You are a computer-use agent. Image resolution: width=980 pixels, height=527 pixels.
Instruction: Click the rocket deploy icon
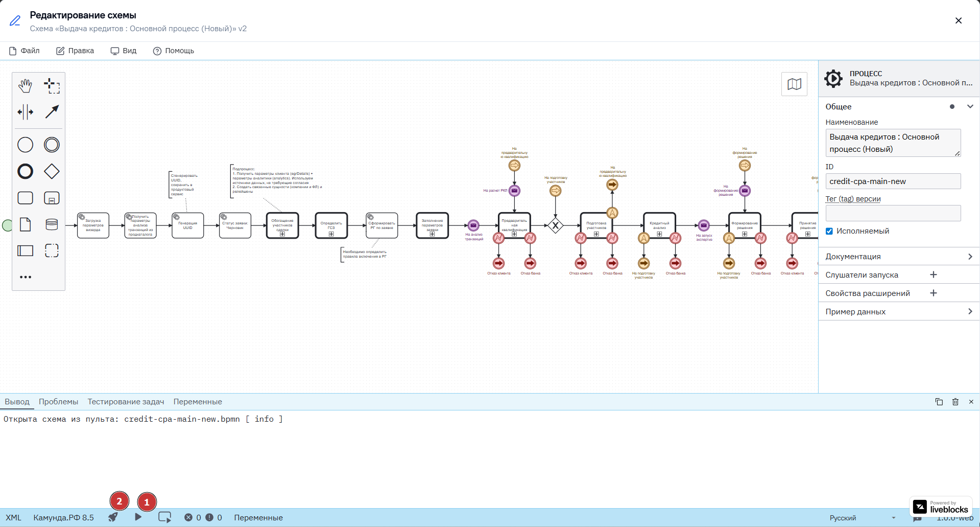click(113, 517)
